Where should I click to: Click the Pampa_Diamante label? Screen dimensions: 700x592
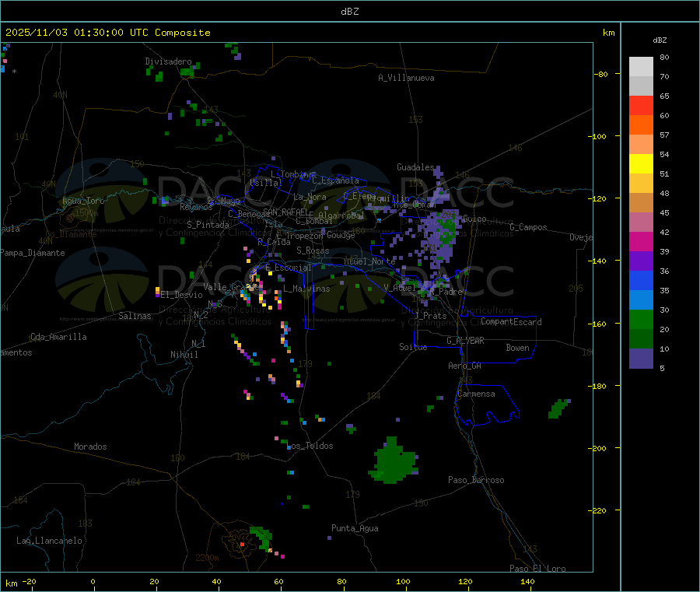click(25, 252)
